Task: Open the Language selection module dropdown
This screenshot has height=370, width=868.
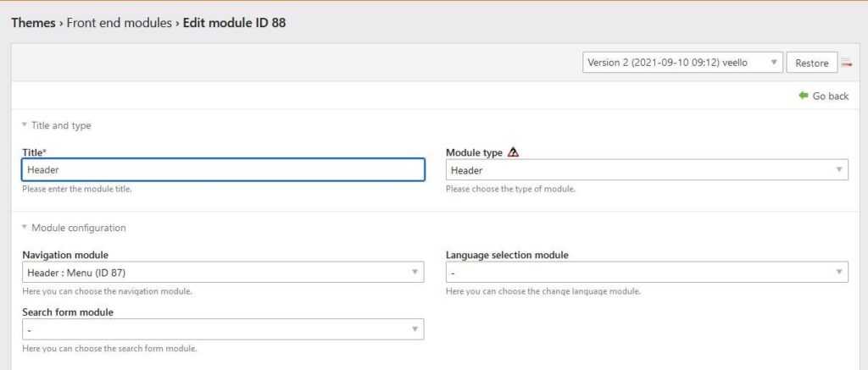Action: tap(647, 272)
